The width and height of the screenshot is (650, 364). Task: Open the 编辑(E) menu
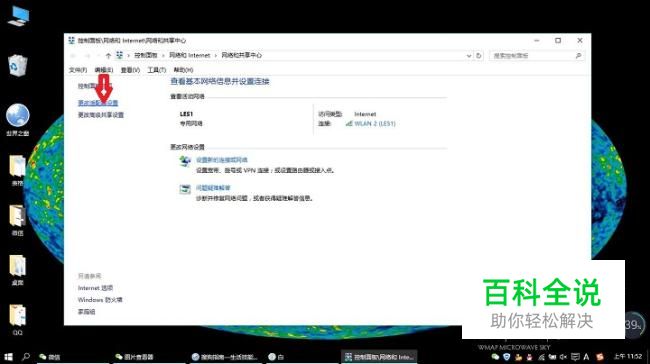104,70
